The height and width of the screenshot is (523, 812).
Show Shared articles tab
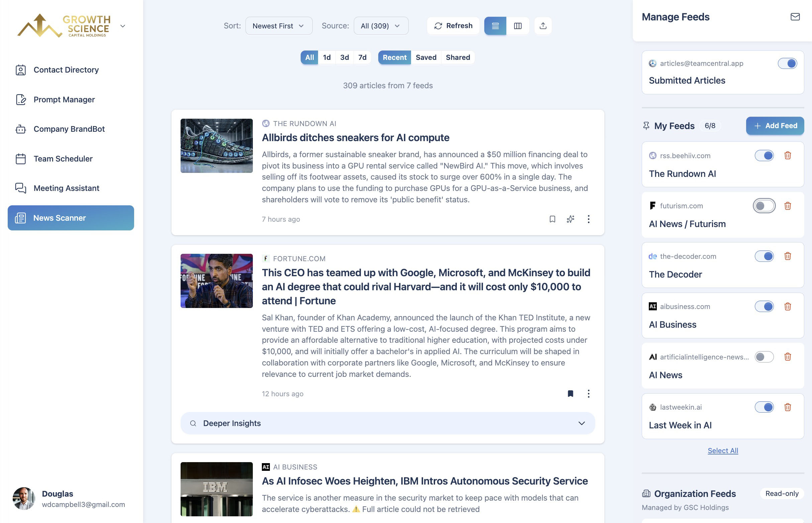coord(458,58)
